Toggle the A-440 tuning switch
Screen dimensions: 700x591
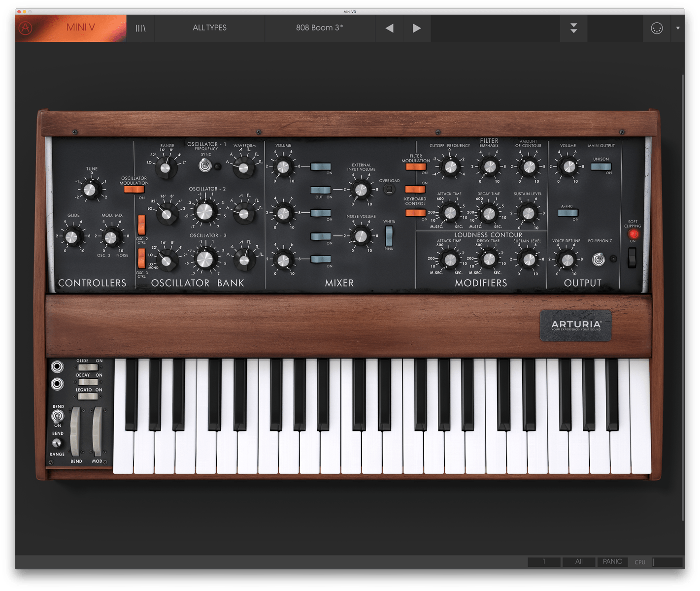(568, 213)
